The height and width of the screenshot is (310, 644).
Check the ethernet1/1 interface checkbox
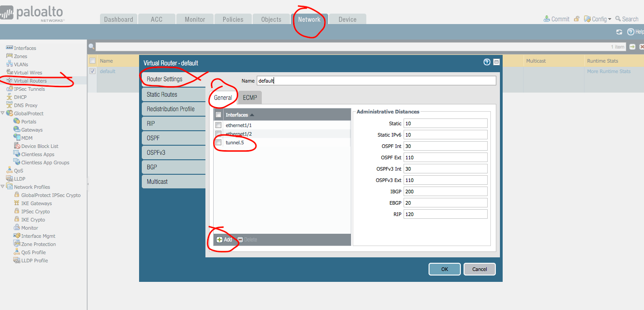click(x=219, y=125)
